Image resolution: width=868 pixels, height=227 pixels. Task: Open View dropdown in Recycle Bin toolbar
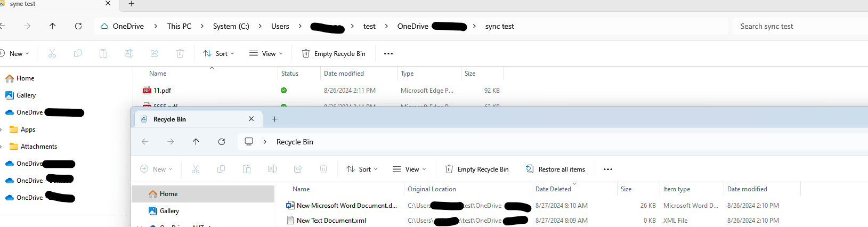pyautogui.click(x=409, y=169)
